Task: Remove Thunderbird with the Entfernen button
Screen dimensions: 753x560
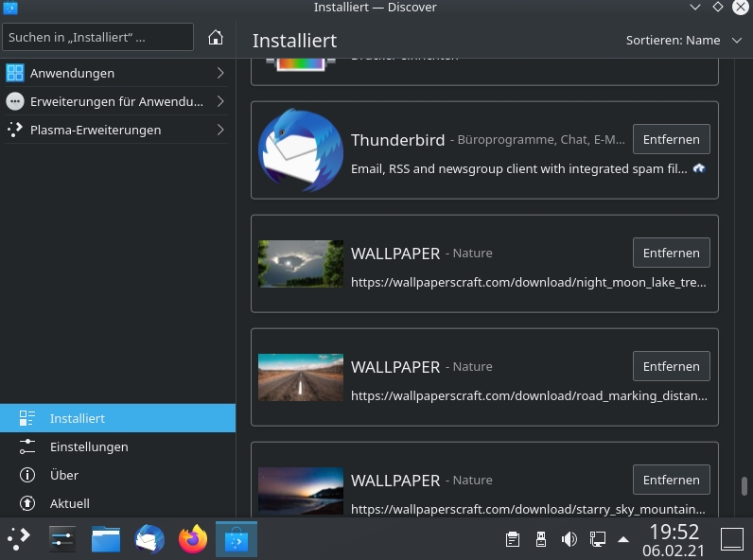Action: (671, 139)
